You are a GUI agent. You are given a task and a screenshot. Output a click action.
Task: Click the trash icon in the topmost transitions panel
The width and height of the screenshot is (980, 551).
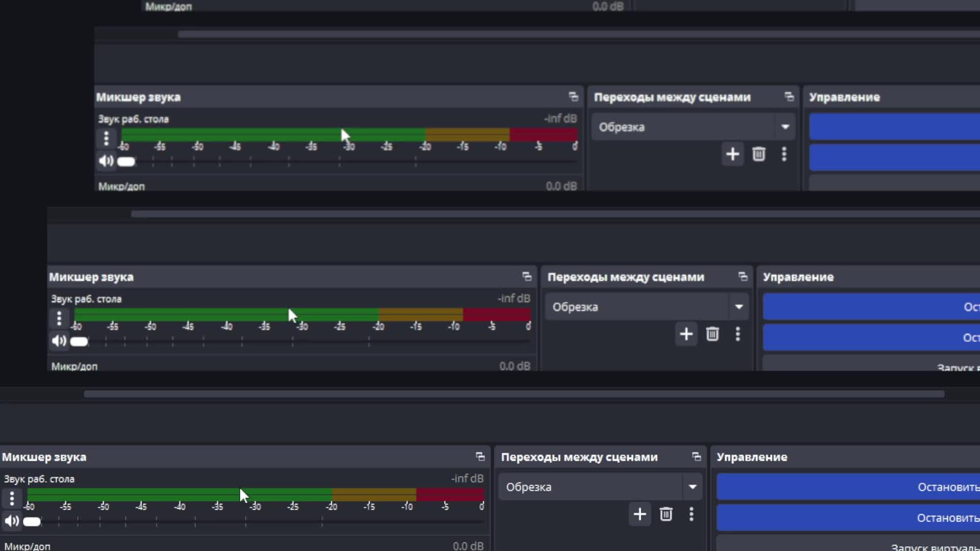point(758,154)
